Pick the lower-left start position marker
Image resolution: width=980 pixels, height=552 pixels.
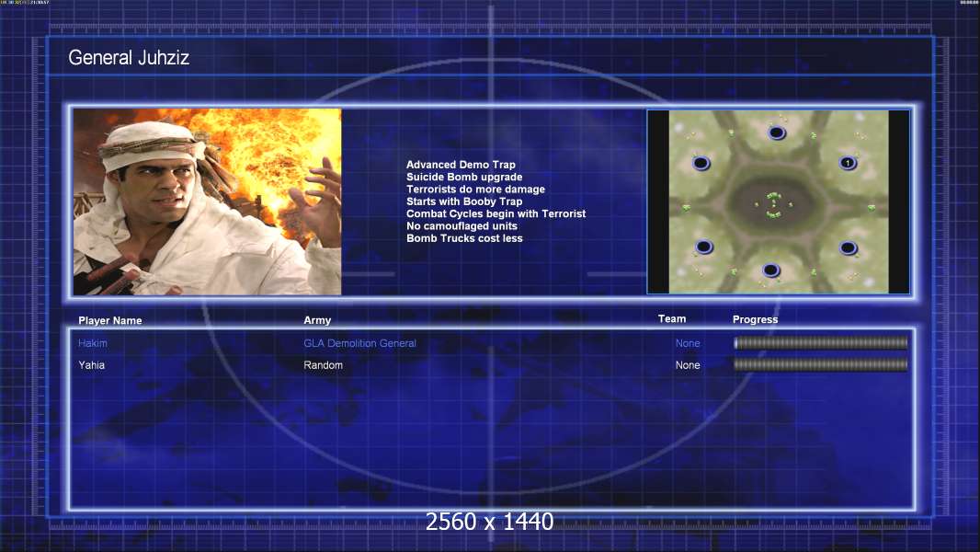click(703, 247)
